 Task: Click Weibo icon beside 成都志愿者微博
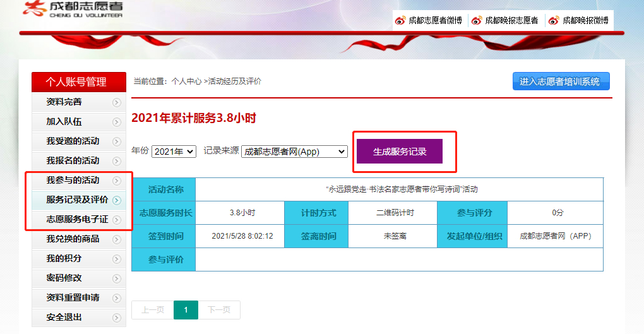click(400, 21)
